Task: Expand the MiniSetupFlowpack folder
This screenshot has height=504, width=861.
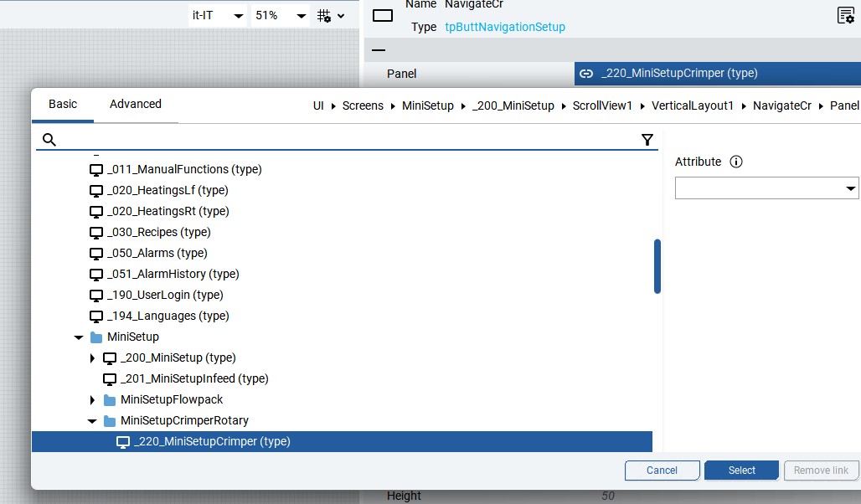Action: point(92,400)
